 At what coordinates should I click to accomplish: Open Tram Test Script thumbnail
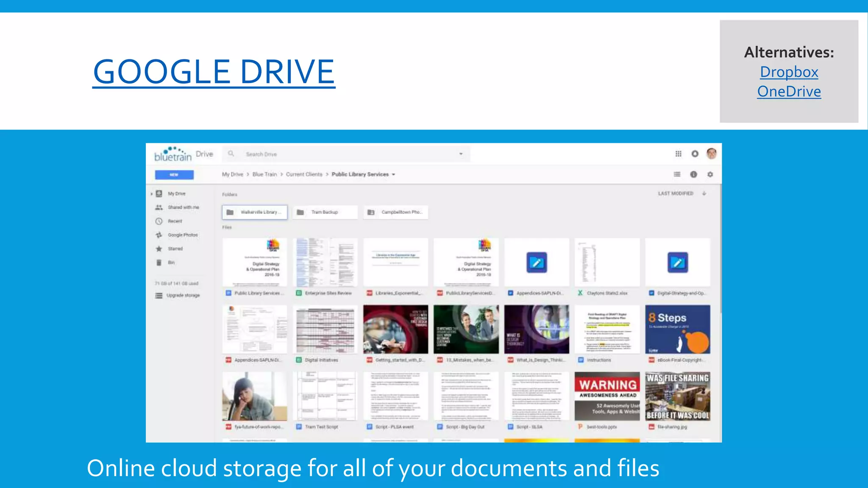click(x=325, y=396)
